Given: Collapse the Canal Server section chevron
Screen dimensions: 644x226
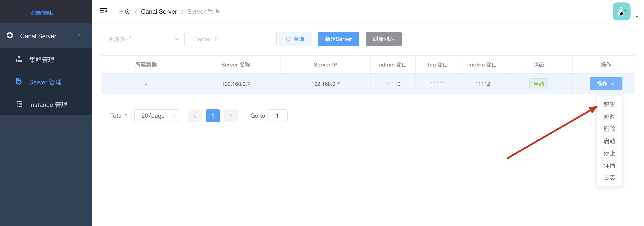Looking at the screenshot, I should coord(80,35).
